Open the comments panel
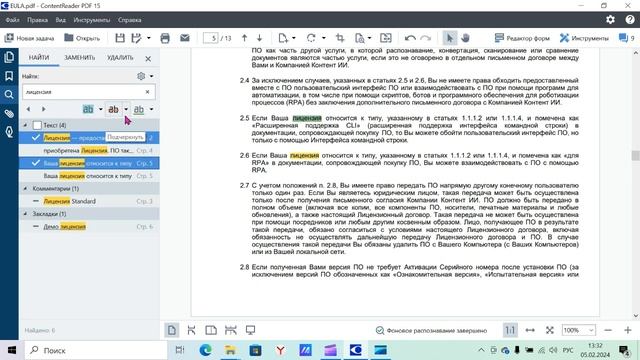Viewport: 640px width, 360px height. coord(626,38)
